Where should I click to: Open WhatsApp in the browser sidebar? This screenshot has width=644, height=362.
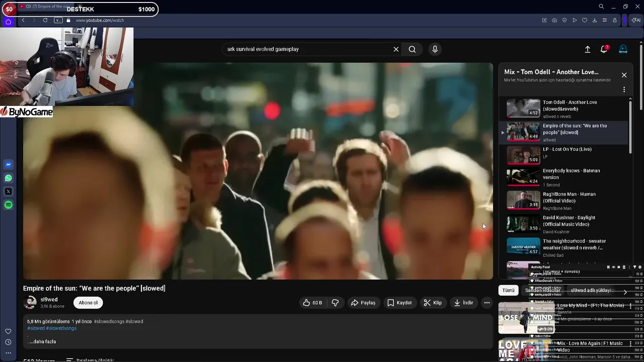coord(9,178)
